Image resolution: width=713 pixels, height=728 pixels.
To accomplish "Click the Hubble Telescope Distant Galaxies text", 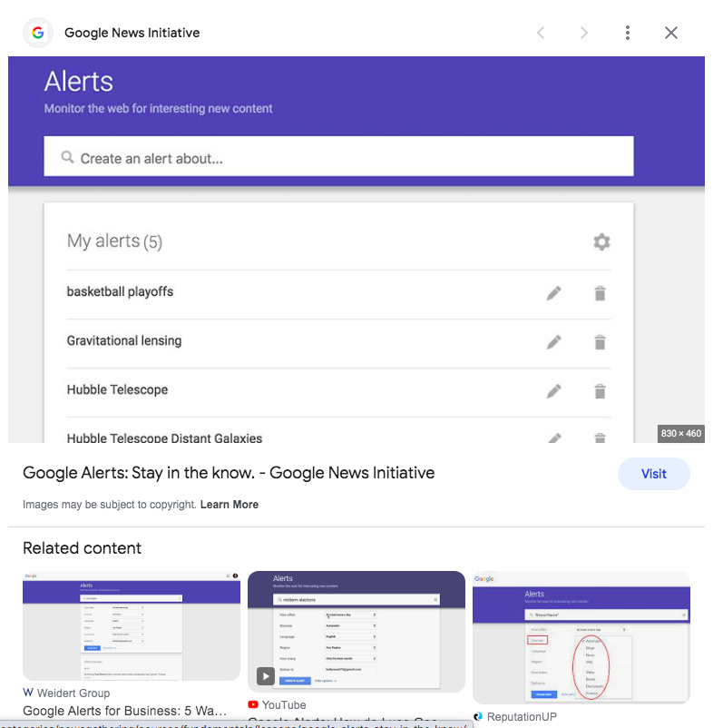I will [x=165, y=438].
